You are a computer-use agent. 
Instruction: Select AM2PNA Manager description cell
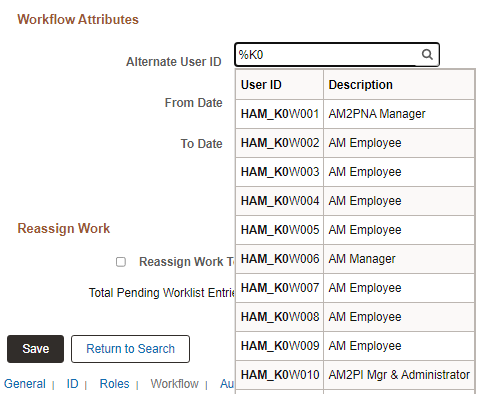[x=399, y=114]
